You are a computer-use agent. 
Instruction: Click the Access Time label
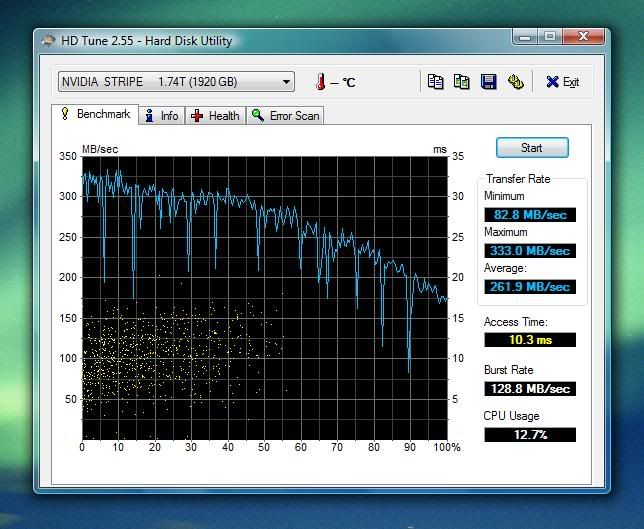click(x=515, y=322)
